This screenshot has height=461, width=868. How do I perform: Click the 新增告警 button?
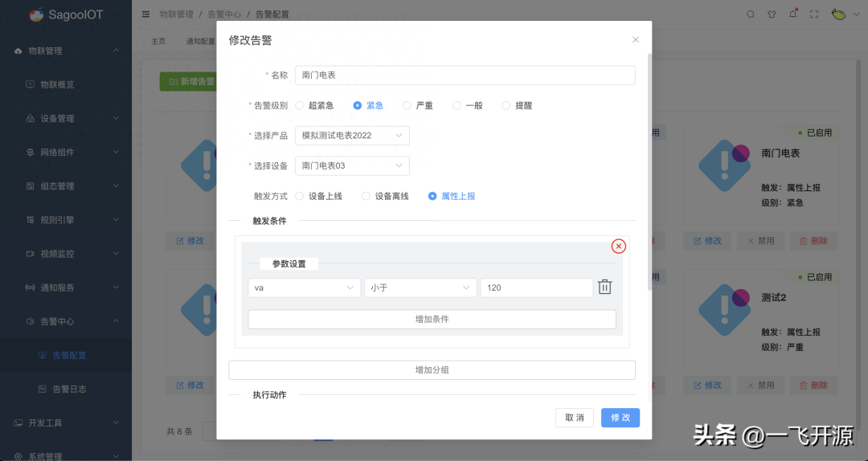(188, 81)
